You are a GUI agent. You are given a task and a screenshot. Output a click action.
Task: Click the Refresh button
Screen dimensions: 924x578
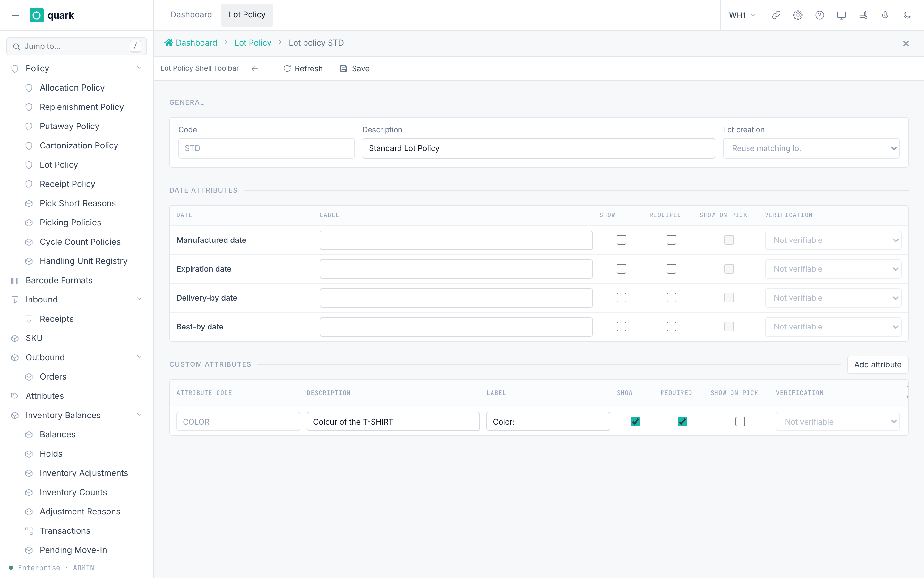pyautogui.click(x=303, y=68)
